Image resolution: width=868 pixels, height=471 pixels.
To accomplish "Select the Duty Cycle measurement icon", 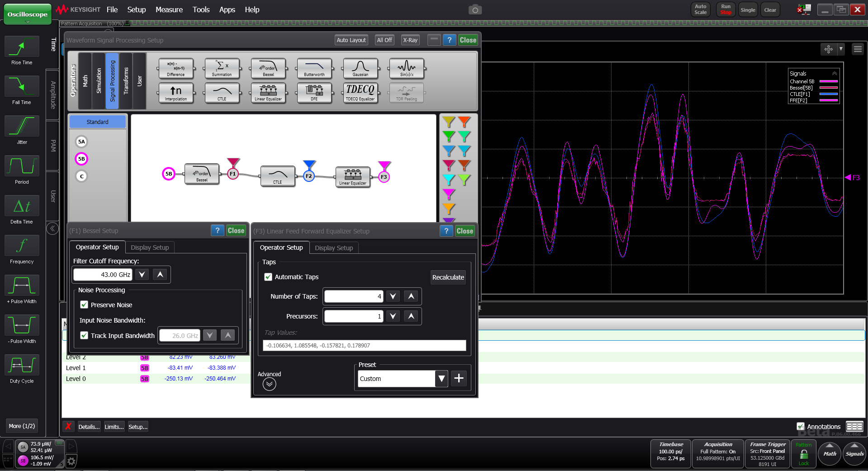I will coord(21,365).
